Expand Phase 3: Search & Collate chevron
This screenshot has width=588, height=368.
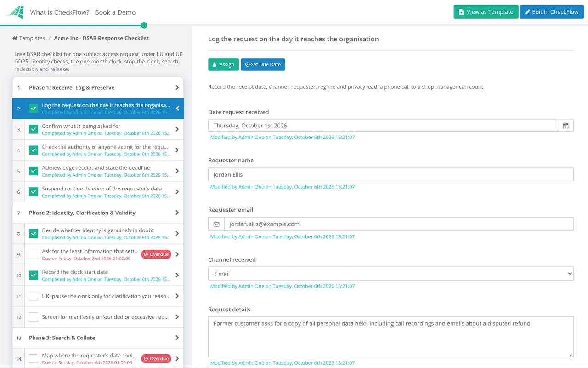tap(177, 338)
